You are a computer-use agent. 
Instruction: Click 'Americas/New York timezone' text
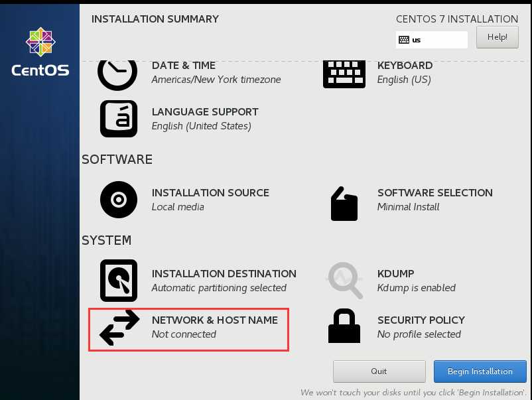pos(216,80)
